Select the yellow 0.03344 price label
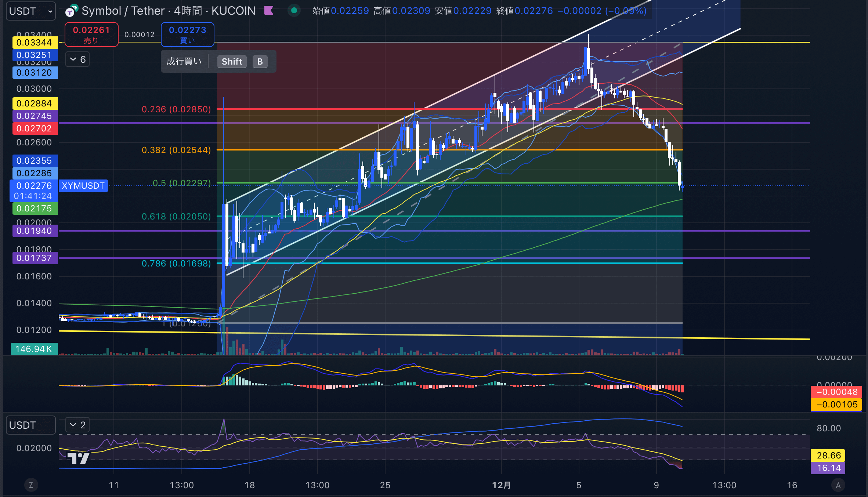Viewport: 868px width, 497px height. [35, 43]
